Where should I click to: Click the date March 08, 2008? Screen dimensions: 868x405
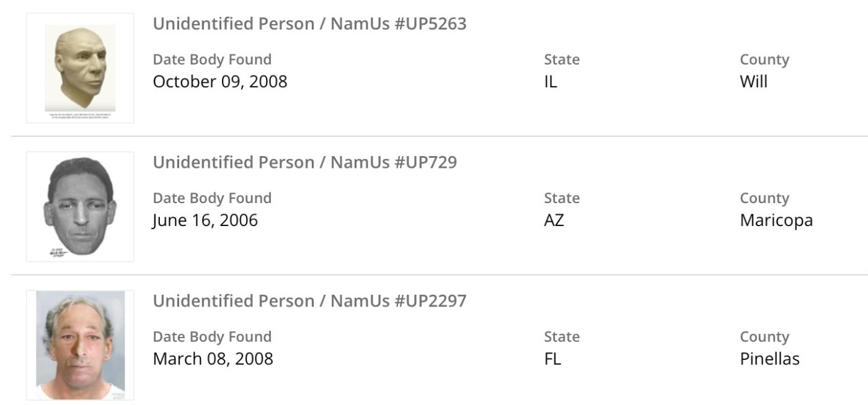click(x=213, y=359)
